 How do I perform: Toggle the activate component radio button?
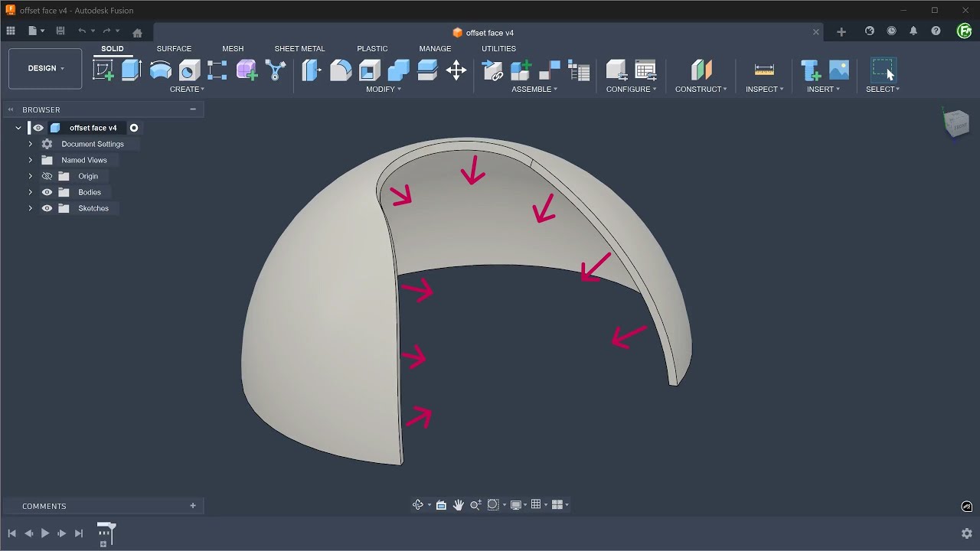[134, 128]
